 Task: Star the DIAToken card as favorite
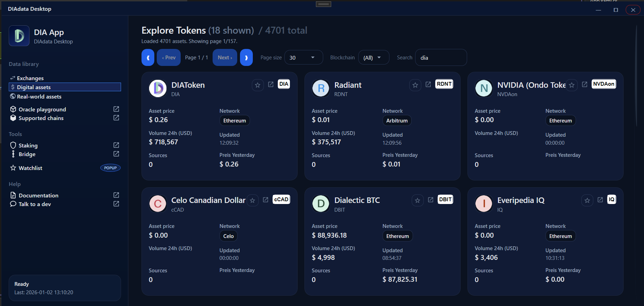258,85
